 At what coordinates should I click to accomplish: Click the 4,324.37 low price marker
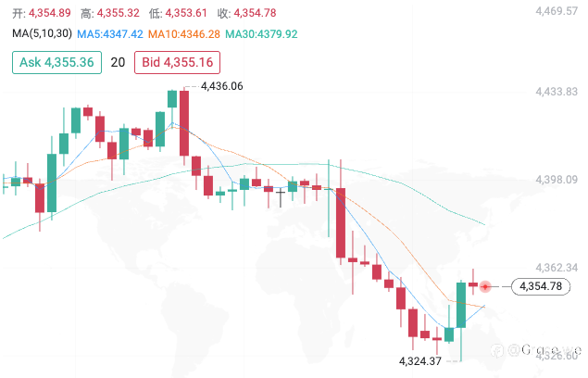(x=420, y=361)
